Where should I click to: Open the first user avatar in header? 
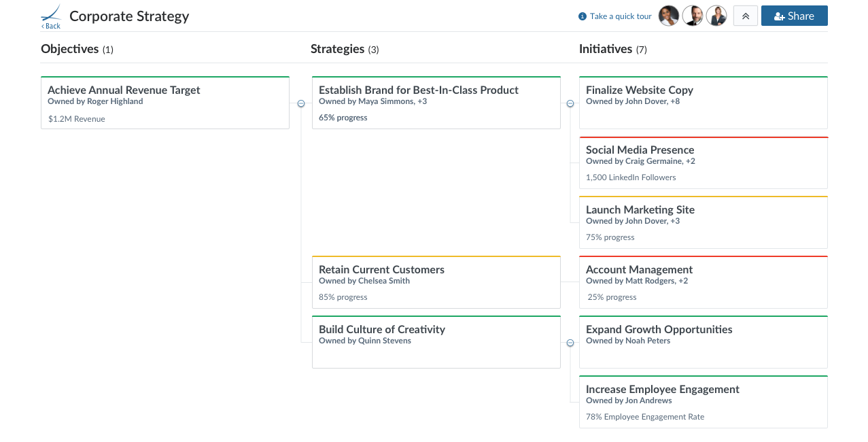coord(669,16)
